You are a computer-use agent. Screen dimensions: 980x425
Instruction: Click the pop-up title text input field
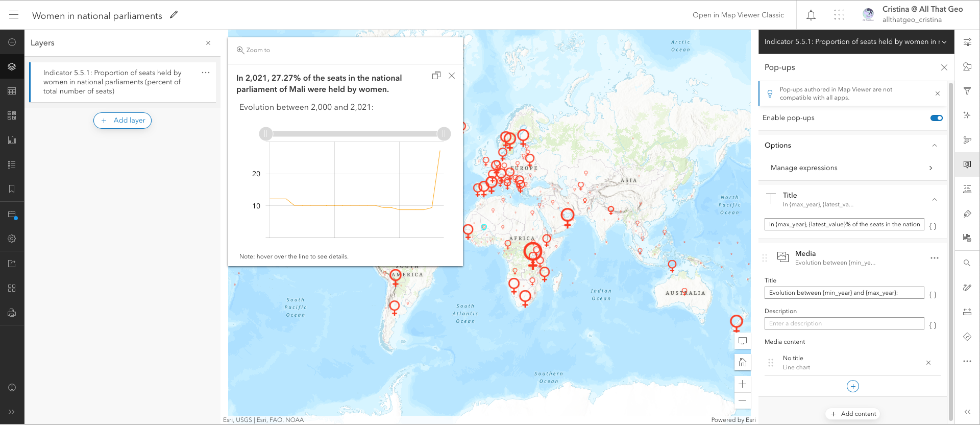click(844, 224)
